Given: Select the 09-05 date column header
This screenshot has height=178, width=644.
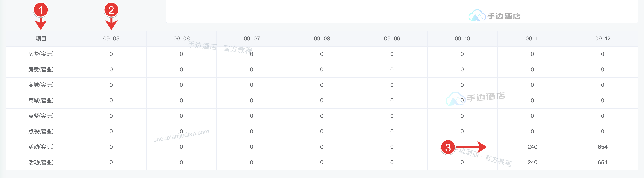Looking at the screenshot, I should click(111, 39).
